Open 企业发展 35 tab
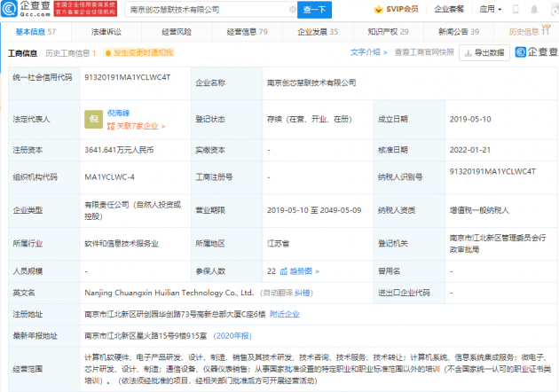 (x=318, y=32)
